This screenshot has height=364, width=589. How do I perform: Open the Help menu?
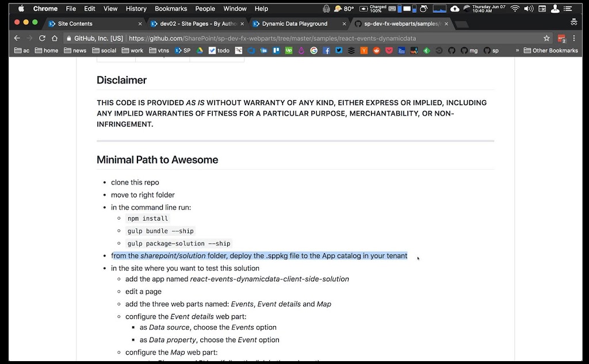[x=261, y=8]
